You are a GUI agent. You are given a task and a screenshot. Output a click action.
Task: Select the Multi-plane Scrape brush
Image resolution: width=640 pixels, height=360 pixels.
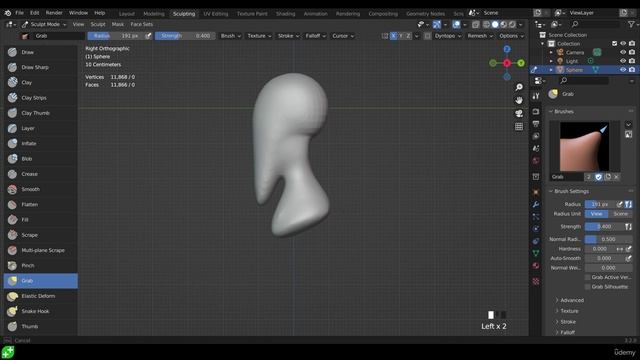coord(40,250)
